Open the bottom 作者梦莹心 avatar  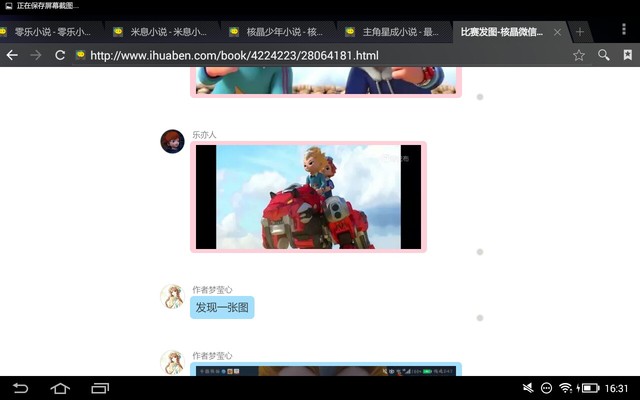point(172,362)
